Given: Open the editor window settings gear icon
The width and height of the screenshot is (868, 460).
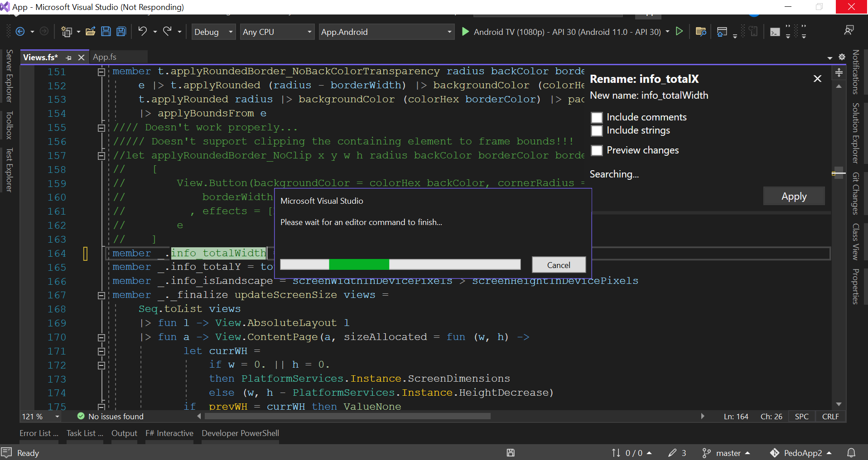Looking at the screenshot, I should tap(842, 57).
